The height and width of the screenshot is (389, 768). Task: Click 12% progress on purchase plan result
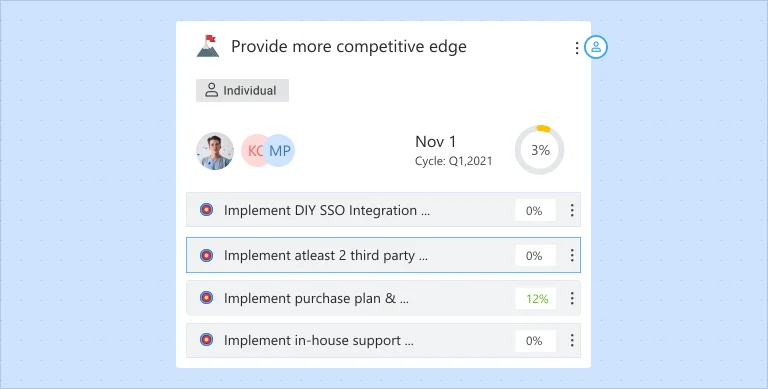[536, 298]
